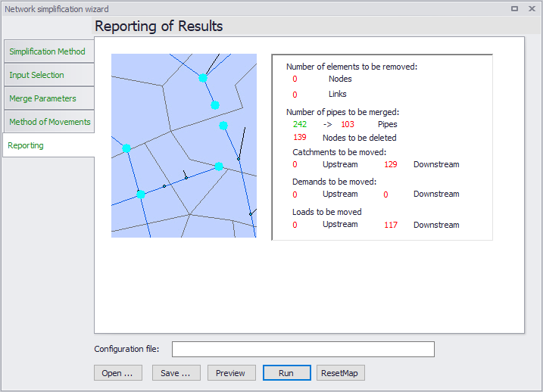Click the 'Demands to be moved:' label
This screenshot has height=392, width=543.
pyautogui.click(x=334, y=182)
